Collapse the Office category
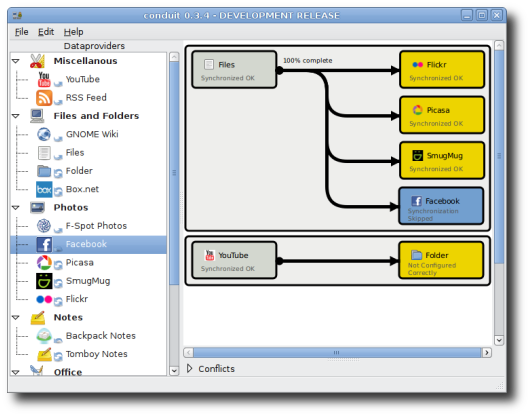Image resolution: width=530 pixels, height=416 pixels. tap(16, 372)
